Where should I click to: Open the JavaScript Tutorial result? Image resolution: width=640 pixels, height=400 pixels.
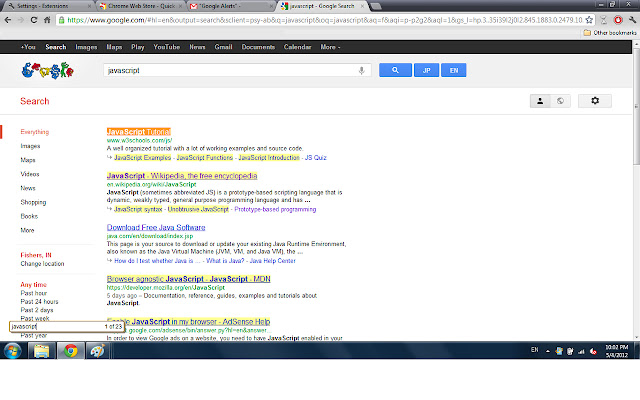[x=138, y=132]
